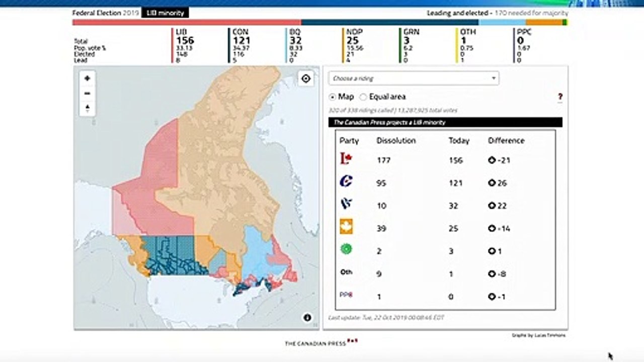Click The Canadian Press projects a LIB minority banner
Screen dimensions: 644x362
[x=445, y=122]
